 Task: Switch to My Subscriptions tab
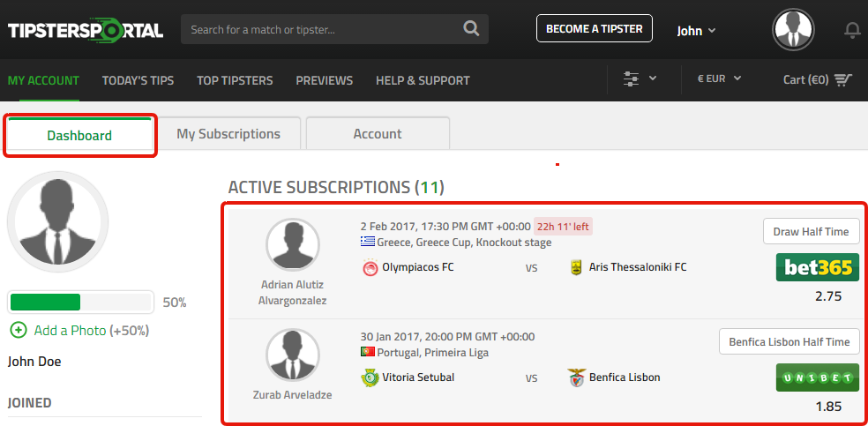point(228,134)
